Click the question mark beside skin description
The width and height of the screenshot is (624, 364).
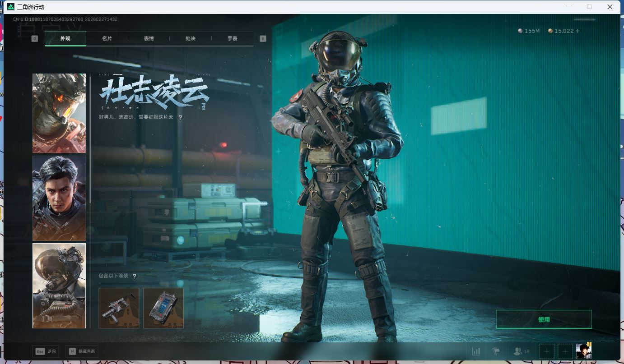(180, 117)
